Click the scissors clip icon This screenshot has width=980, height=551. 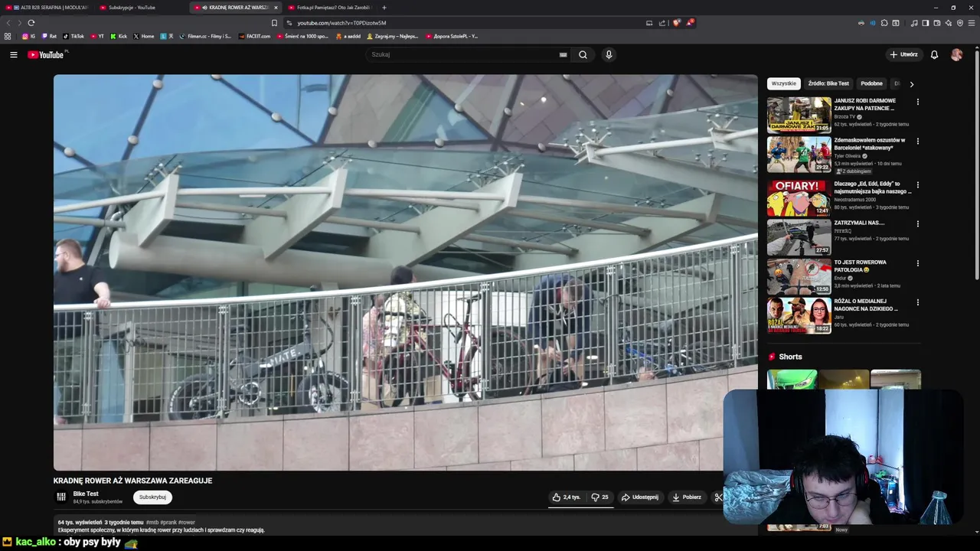718,497
